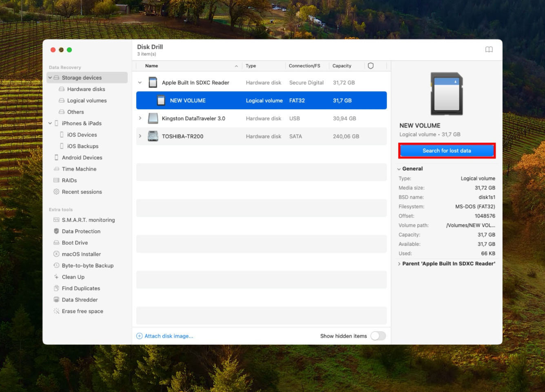Click the iOS Devices phone icon
545x392 pixels.
pos(62,135)
